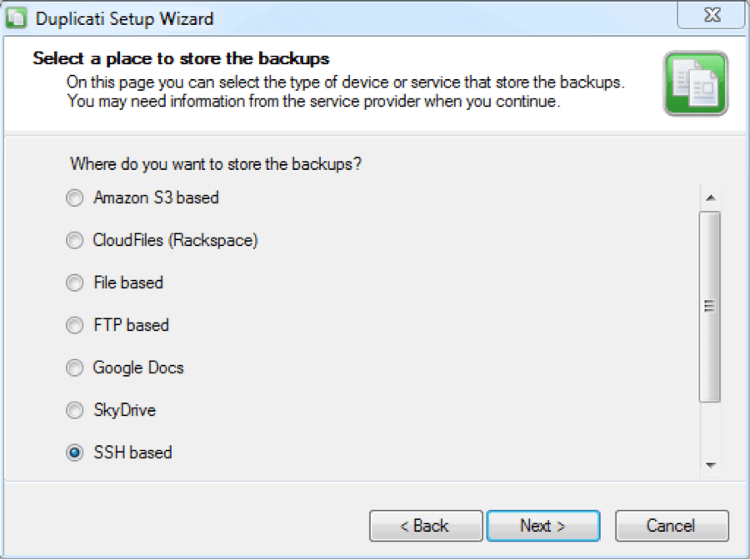This screenshot has height=560, width=750.
Task: Proceed with the Next button
Action: coord(542,526)
